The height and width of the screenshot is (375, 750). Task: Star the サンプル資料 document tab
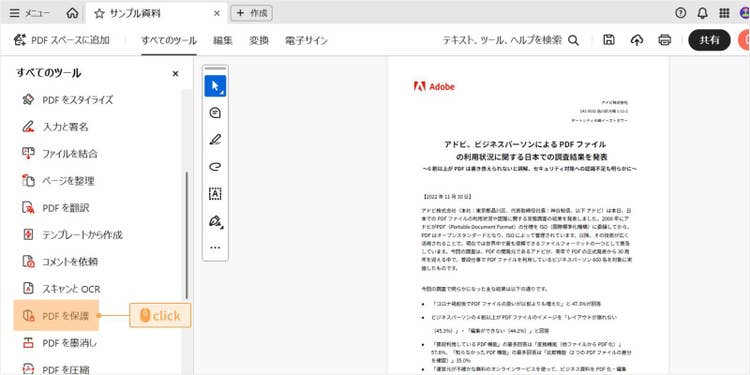(x=99, y=13)
